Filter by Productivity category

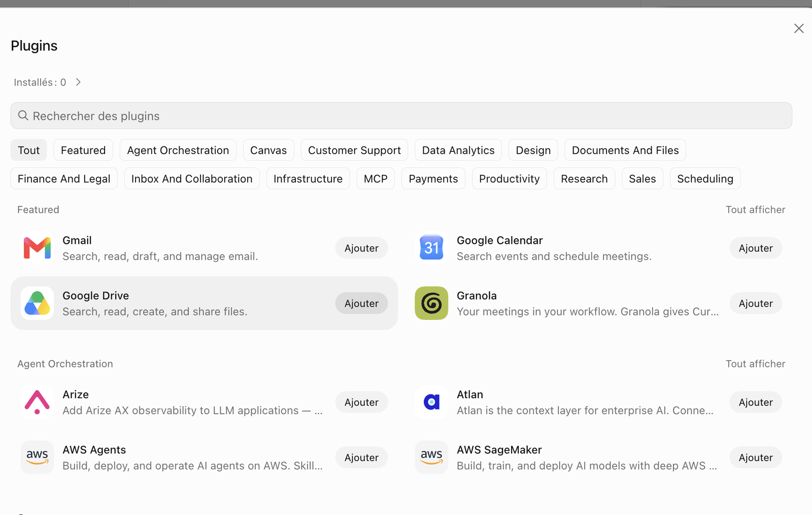click(x=510, y=179)
